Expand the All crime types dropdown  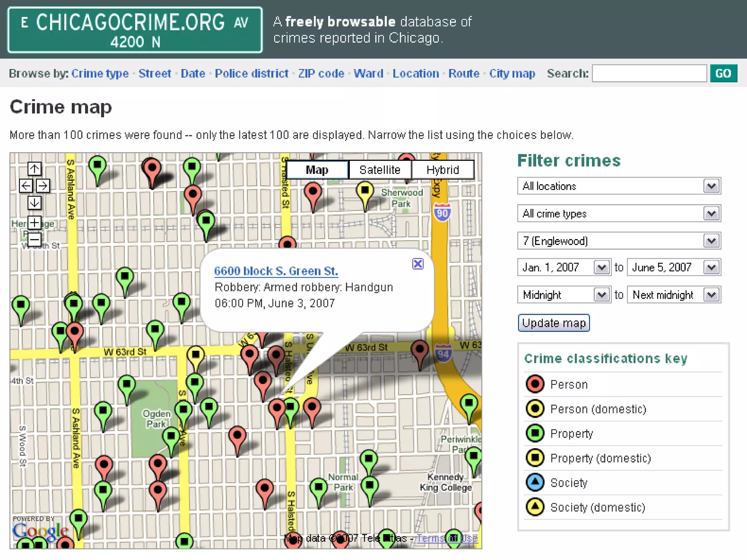pos(619,214)
